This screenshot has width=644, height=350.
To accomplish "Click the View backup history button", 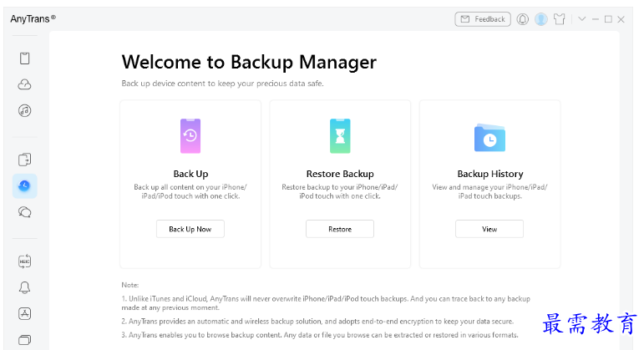I will (489, 229).
